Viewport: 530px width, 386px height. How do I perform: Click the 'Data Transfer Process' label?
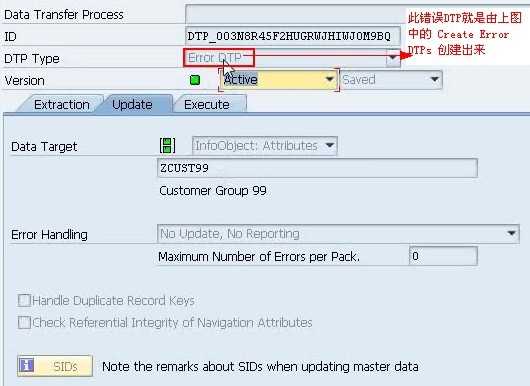click(x=64, y=15)
